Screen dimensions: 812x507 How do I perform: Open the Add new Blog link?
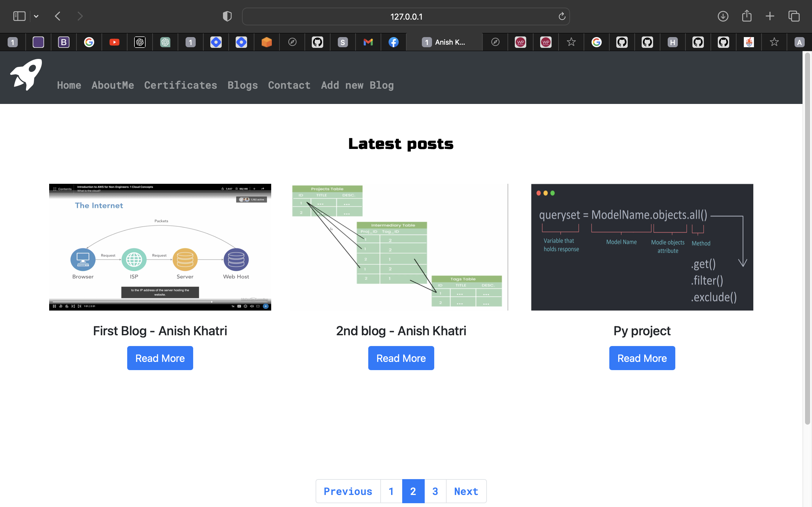pos(357,85)
